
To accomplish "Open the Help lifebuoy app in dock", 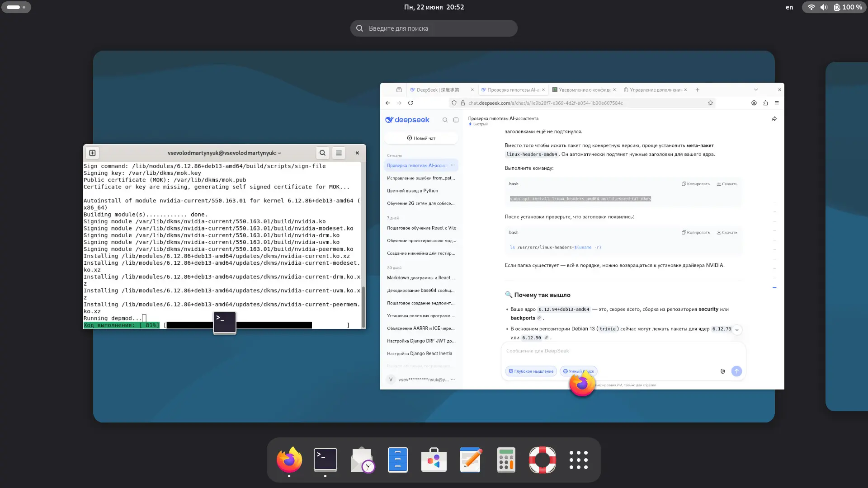I will 542,460.
